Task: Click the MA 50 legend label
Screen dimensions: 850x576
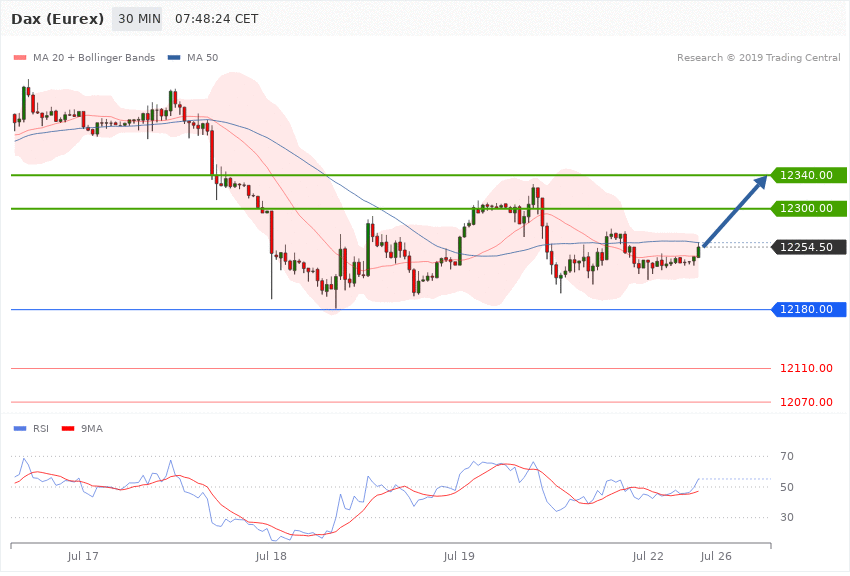Action: point(202,57)
